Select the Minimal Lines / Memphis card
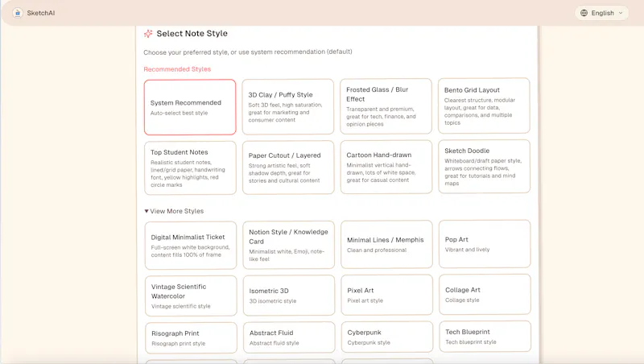 [x=386, y=245]
